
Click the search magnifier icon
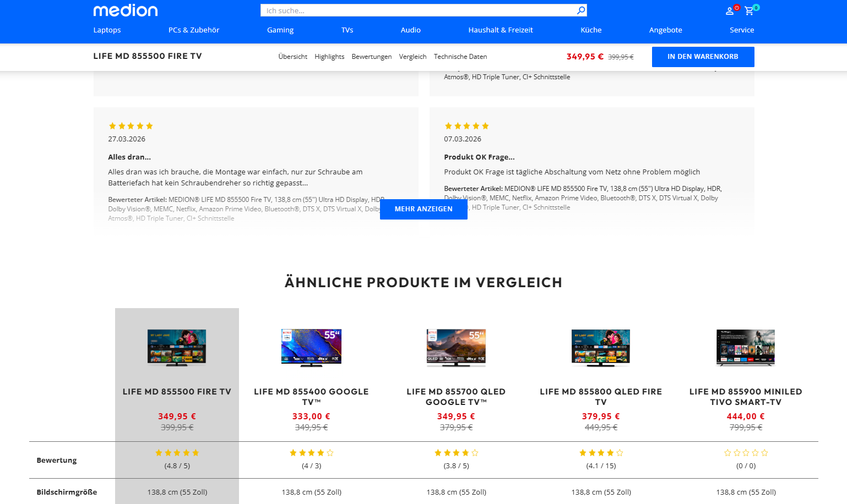pyautogui.click(x=581, y=10)
